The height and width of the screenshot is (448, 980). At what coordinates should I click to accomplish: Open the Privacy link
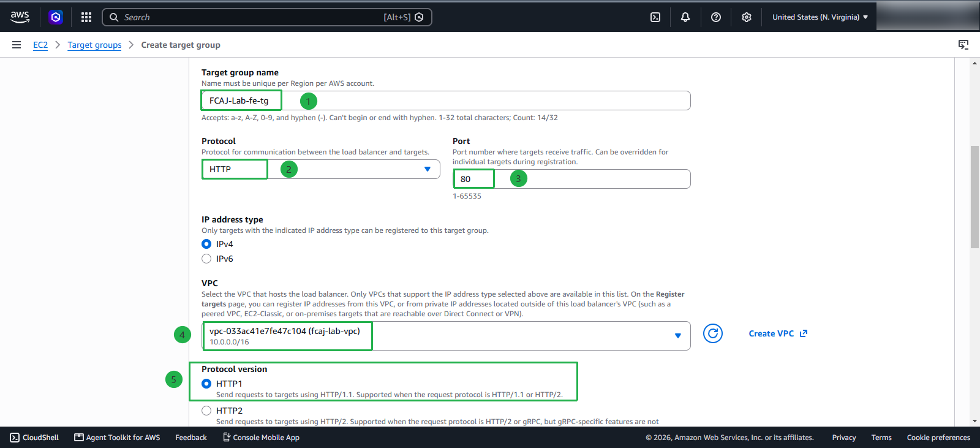[844, 438]
